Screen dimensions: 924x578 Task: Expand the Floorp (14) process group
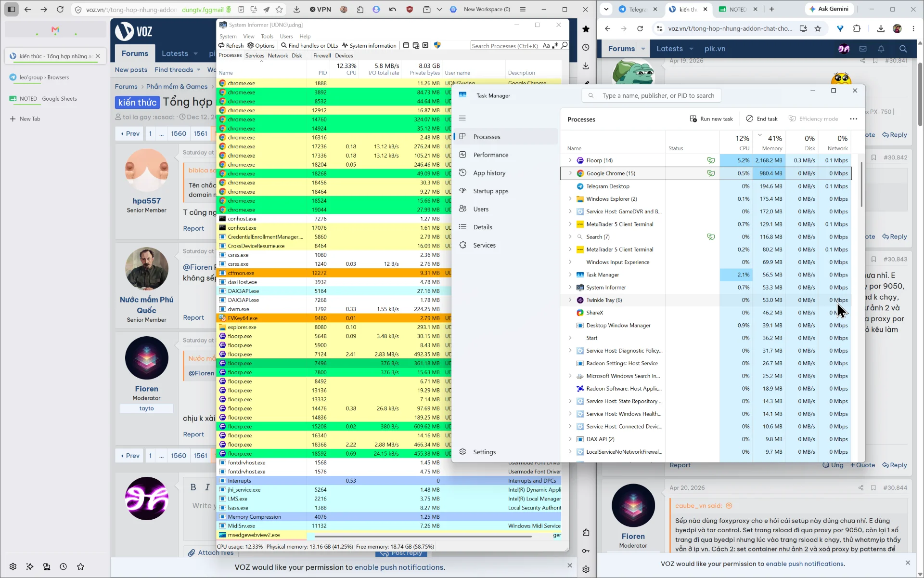570,160
